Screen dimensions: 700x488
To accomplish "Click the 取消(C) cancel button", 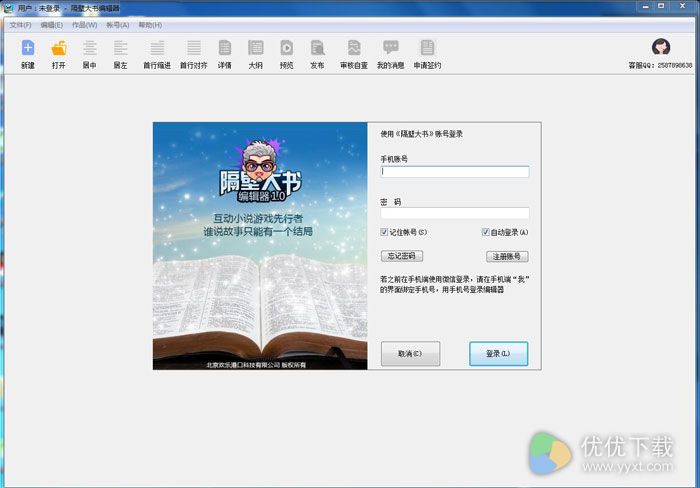I will 410,354.
